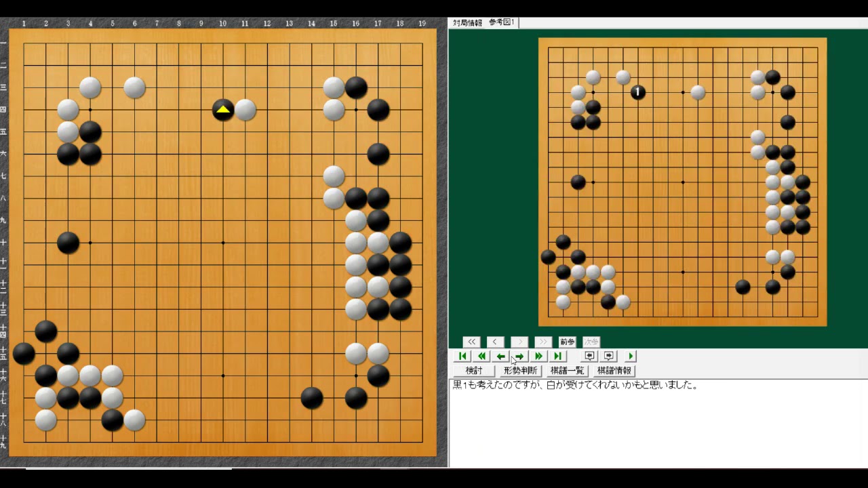Screen dimensions: 868x488
Task: Click the greyed > button under the reference diagram
Action: pyautogui.click(x=519, y=342)
